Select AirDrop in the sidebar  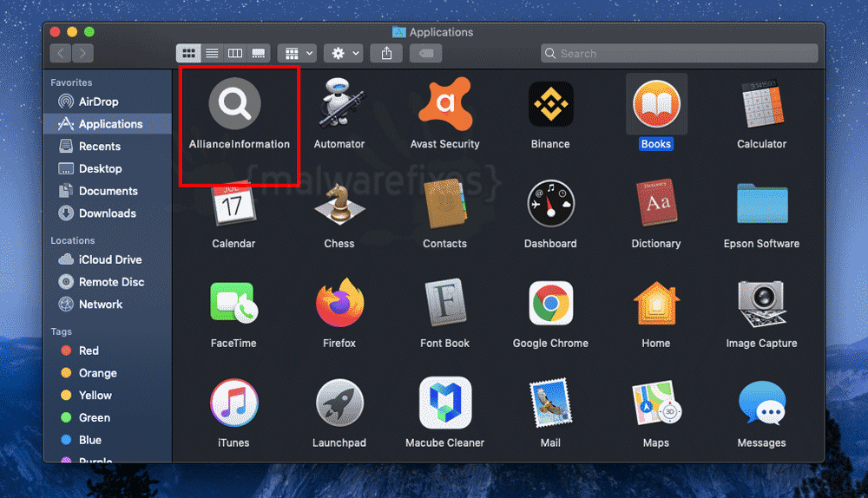108,102
